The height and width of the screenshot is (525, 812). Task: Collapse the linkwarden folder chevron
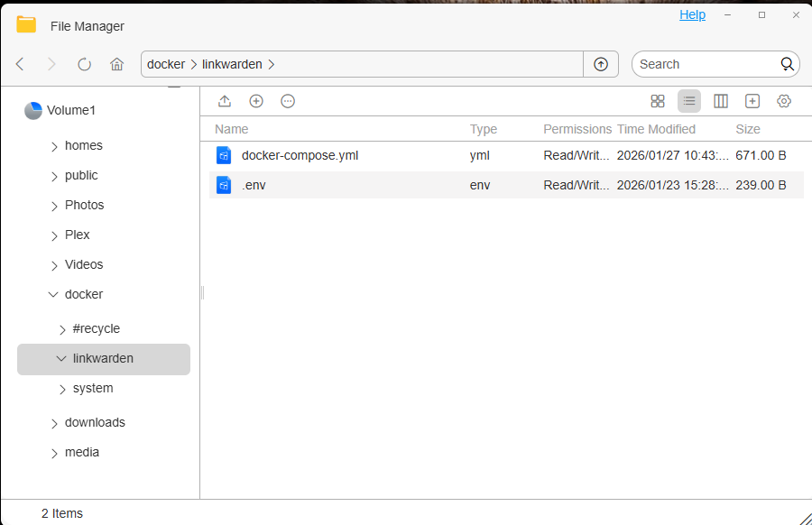[x=61, y=358]
